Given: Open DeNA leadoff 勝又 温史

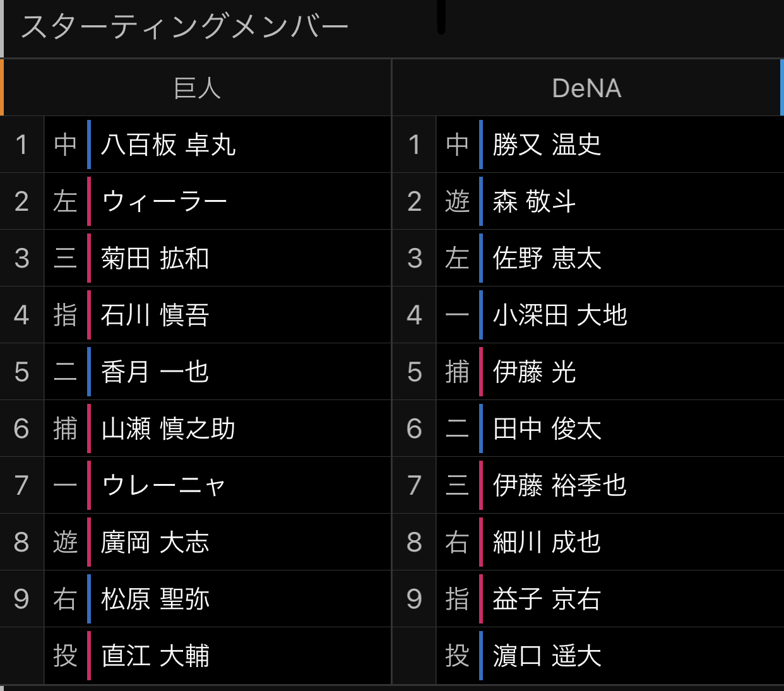Looking at the screenshot, I should [x=547, y=145].
